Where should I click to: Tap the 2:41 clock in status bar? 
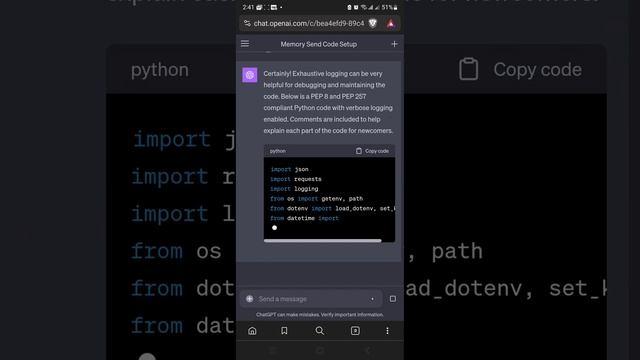pos(248,7)
